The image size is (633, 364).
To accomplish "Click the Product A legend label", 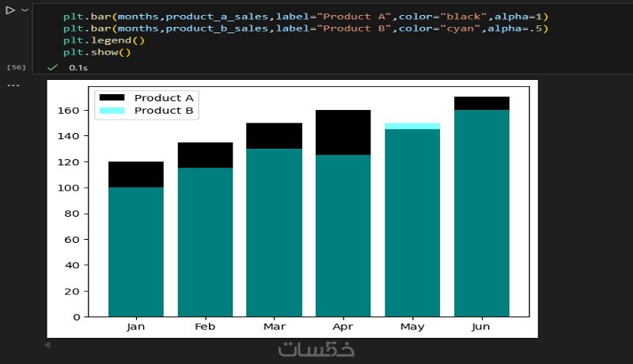I will tap(164, 97).
